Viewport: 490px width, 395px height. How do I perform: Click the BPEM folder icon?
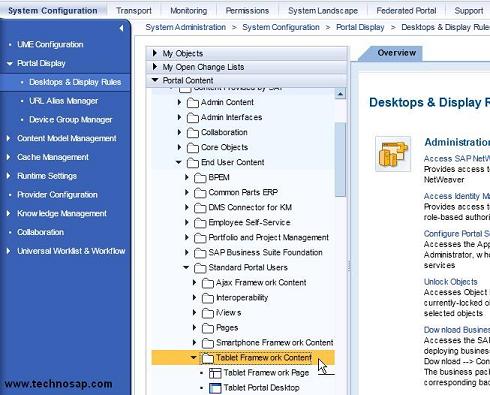[200, 178]
